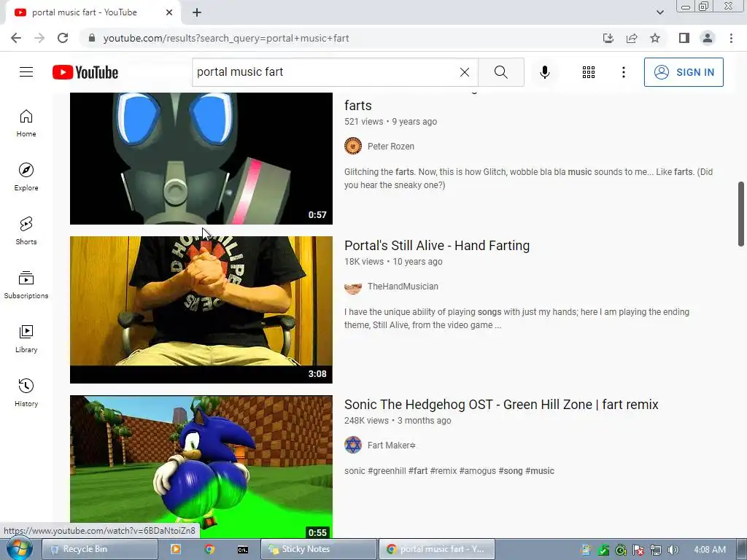This screenshot has width=747, height=560.
Task: Click the magnifying glass search button
Action: (x=500, y=72)
